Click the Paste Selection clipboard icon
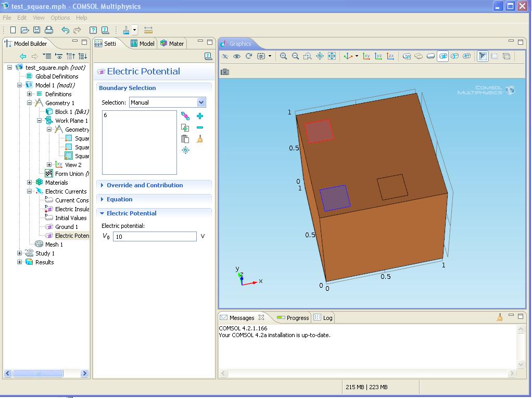Image resolution: width=532 pixels, height=398 pixels. point(185,139)
